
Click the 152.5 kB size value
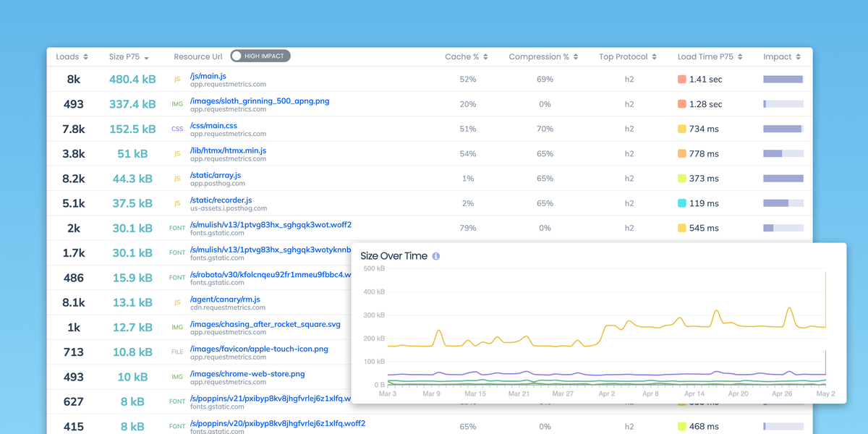[x=132, y=129]
